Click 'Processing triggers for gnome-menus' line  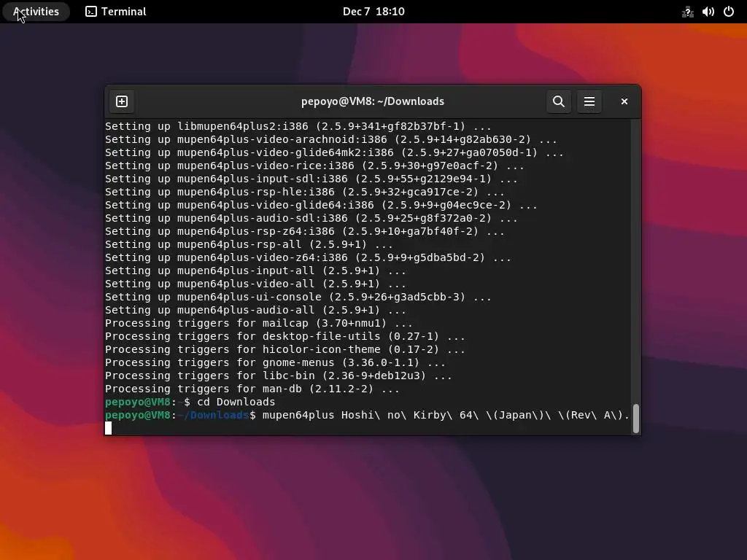[275, 362]
